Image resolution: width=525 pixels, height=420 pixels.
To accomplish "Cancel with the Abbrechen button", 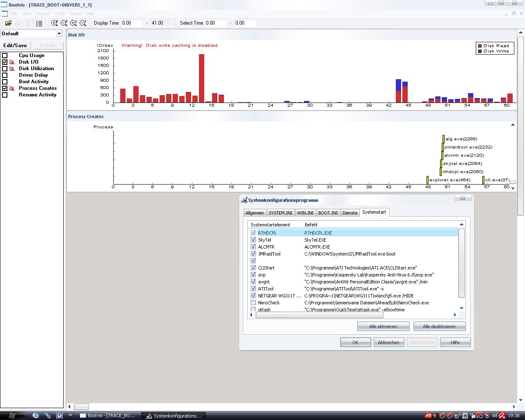I will pyautogui.click(x=389, y=342).
